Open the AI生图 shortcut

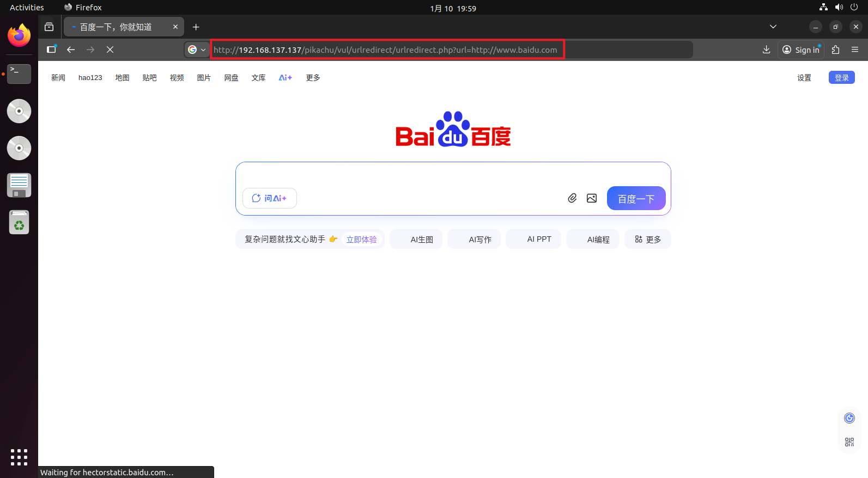tap(416, 239)
